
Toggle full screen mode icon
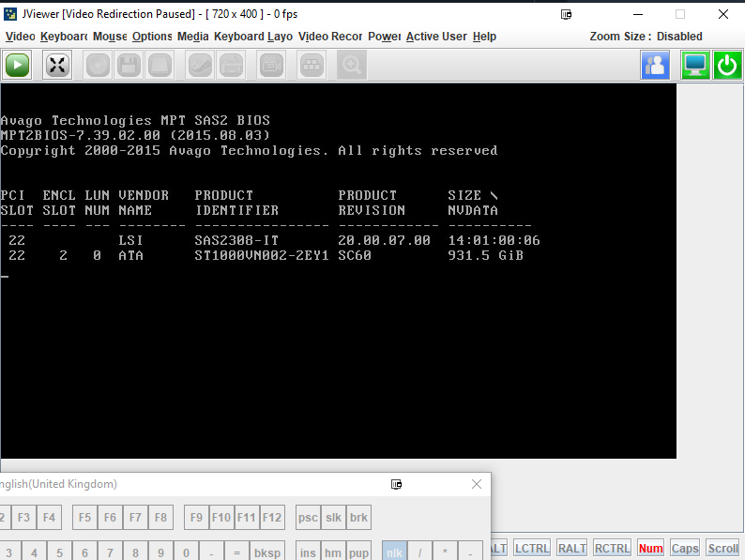(57, 65)
